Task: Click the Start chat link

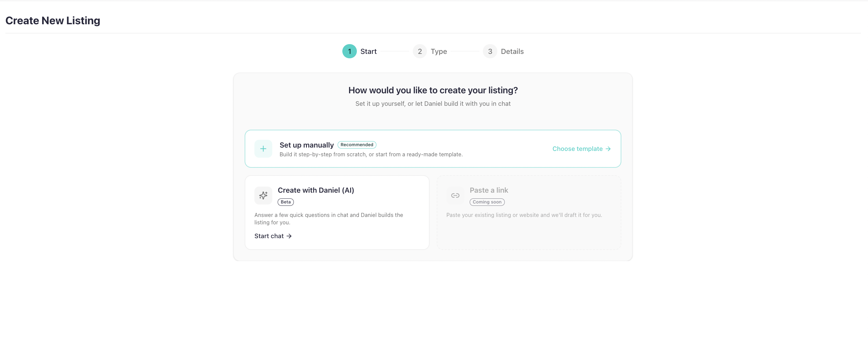Action: point(273,236)
